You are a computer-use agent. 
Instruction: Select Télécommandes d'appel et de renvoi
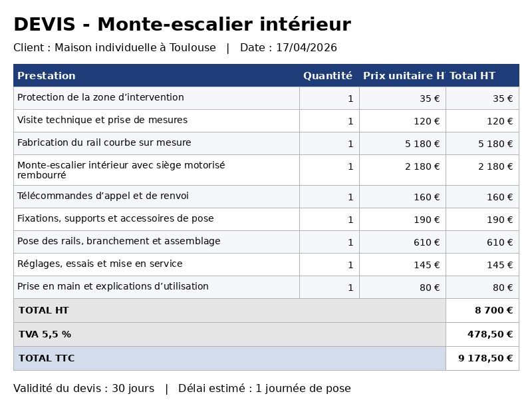(x=103, y=196)
